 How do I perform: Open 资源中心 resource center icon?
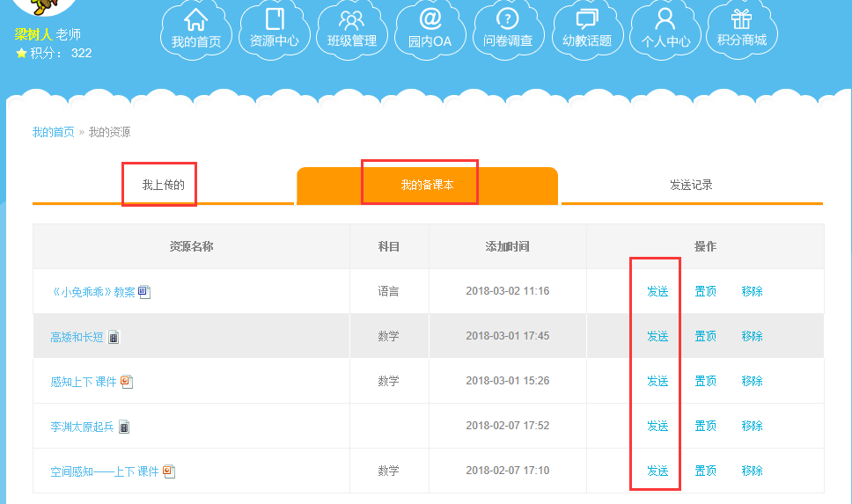click(275, 30)
